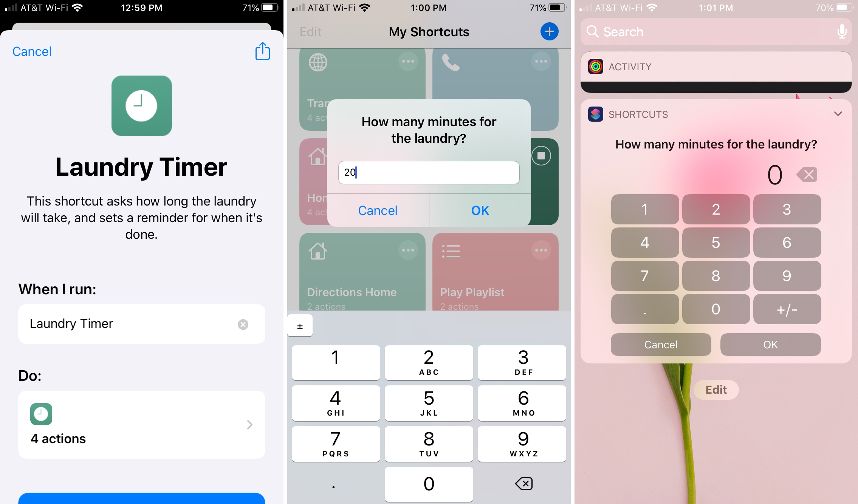Tap the Play Playlist list icon
Image resolution: width=858 pixels, height=504 pixels.
click(x=451, y=251)
